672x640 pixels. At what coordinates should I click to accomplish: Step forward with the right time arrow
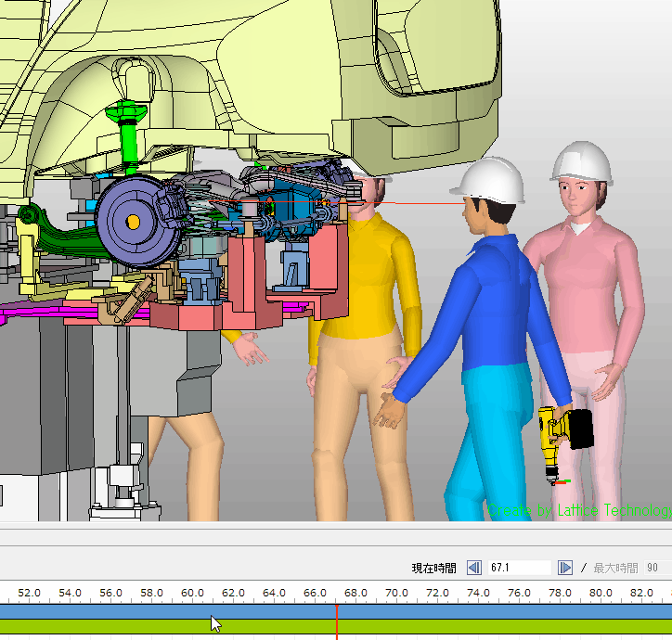(564, 568)
